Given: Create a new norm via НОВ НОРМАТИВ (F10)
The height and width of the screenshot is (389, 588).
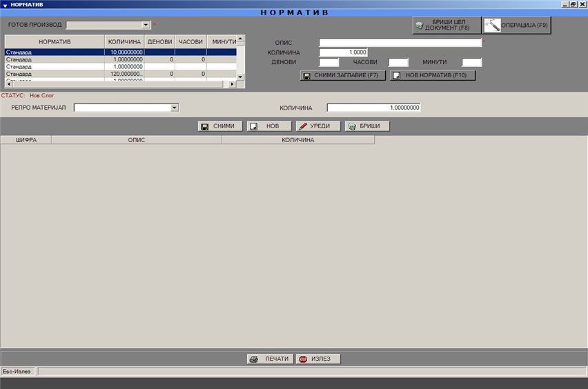Looking at the screenshot, I should click(433, 75).
